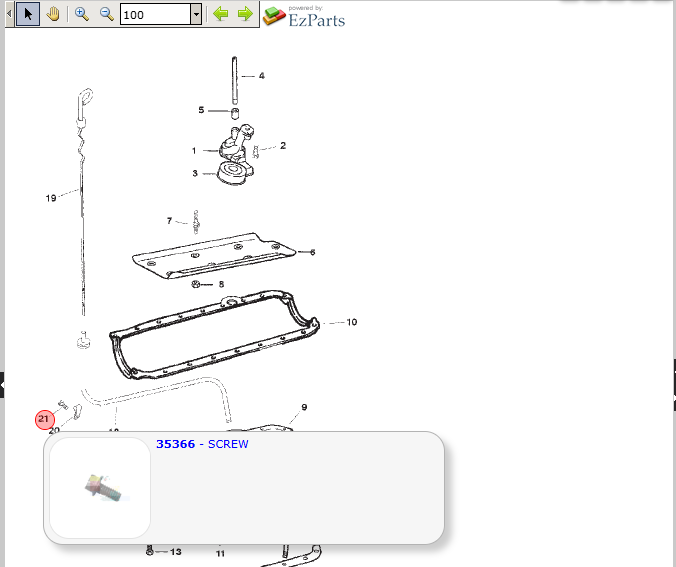Viewport: 676px width, 567px height.
Task: Go forward with green right arrow
Action: [245, 14]
